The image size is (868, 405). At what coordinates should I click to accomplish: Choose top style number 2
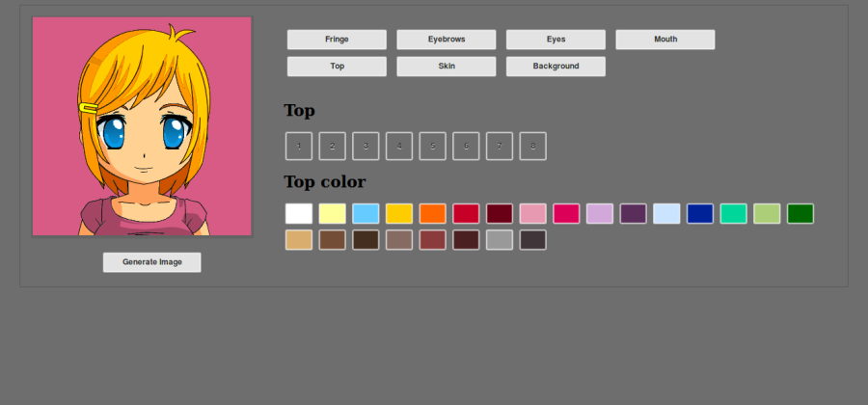[x=332, y=146]
